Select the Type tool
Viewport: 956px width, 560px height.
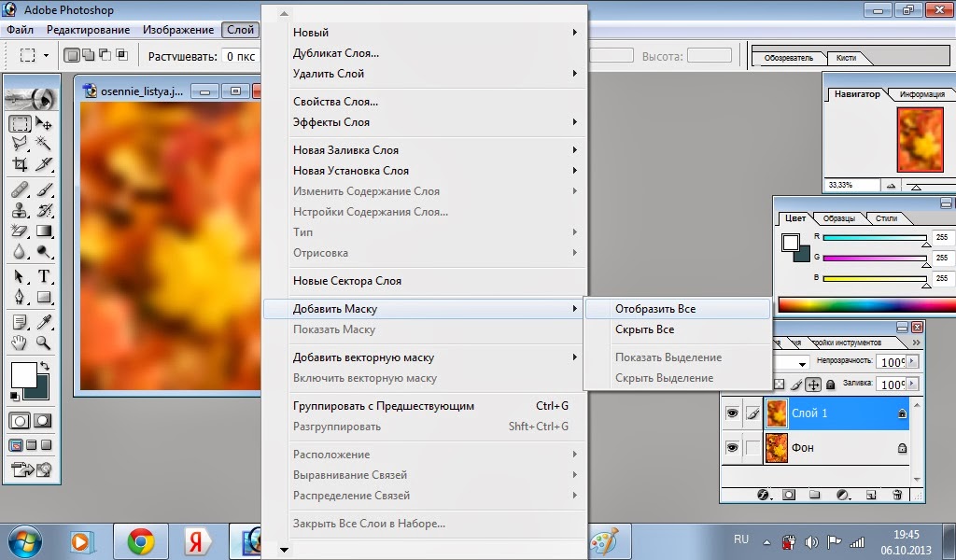pos(43,276)
